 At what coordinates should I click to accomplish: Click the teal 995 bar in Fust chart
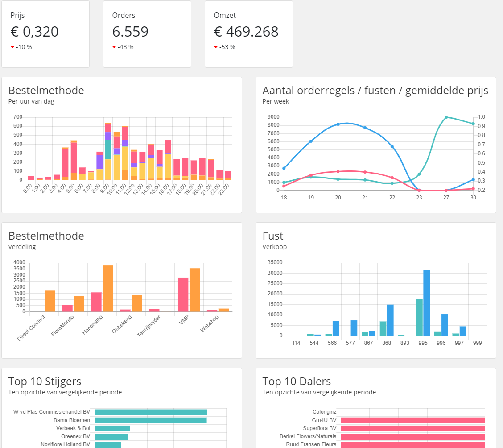tap(419, 317)
